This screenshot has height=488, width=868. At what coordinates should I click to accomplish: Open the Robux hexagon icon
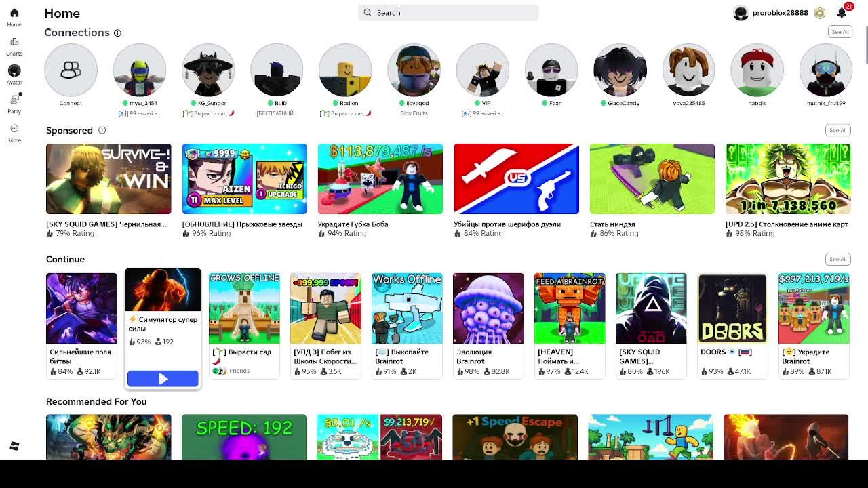click(820, 13)
